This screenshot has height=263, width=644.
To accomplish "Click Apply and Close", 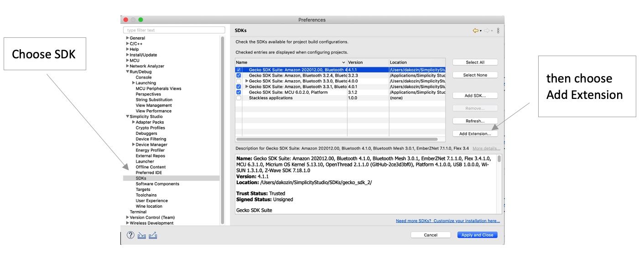I will (477, 235).
